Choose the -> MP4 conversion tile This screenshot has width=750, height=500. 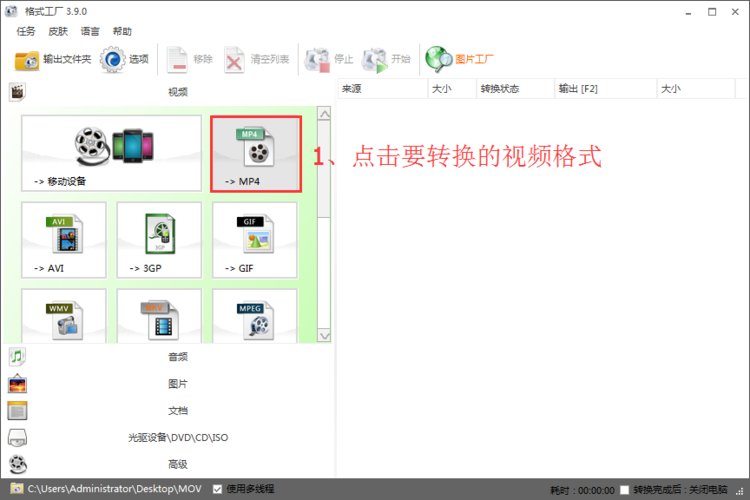tap(256, 154)
